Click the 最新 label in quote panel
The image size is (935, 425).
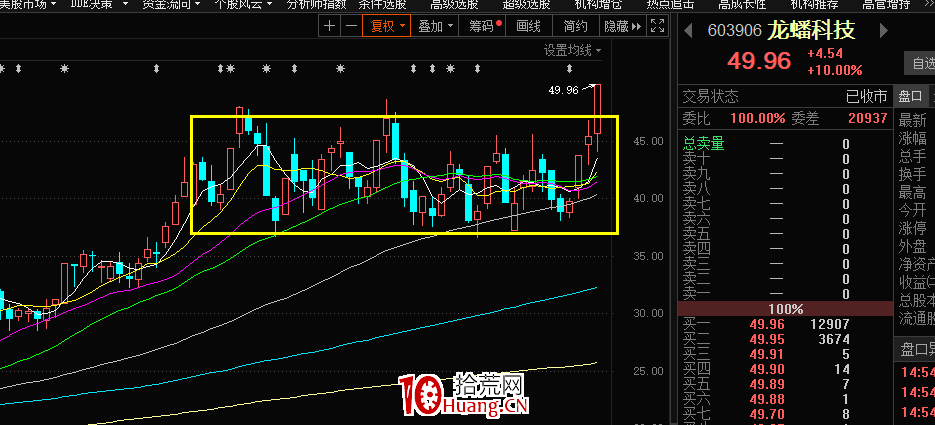913,120
